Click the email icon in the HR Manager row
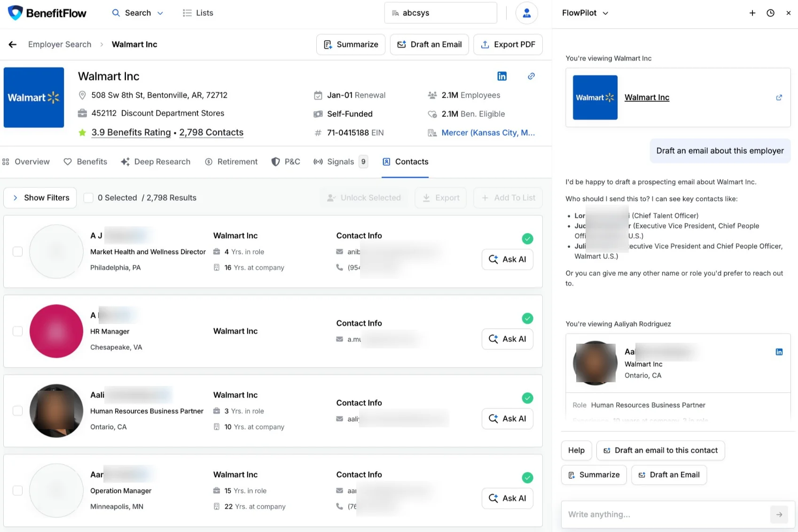 [x=339, y=339]
